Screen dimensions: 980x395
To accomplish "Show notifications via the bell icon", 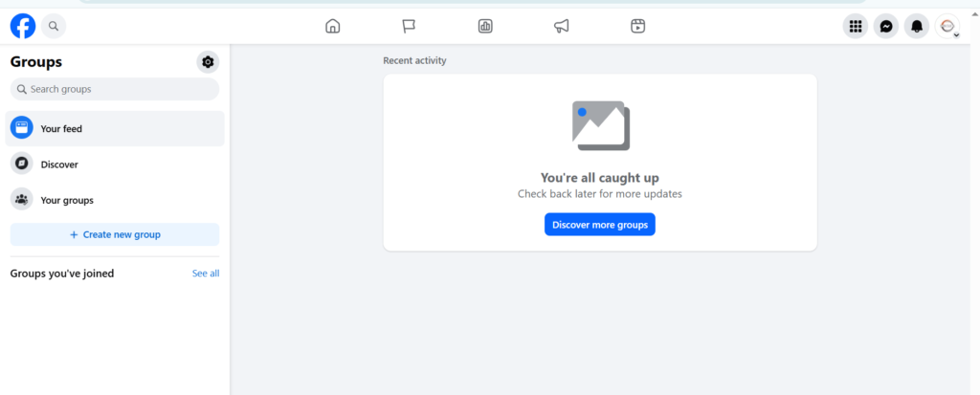I will (x=917, y=27).
